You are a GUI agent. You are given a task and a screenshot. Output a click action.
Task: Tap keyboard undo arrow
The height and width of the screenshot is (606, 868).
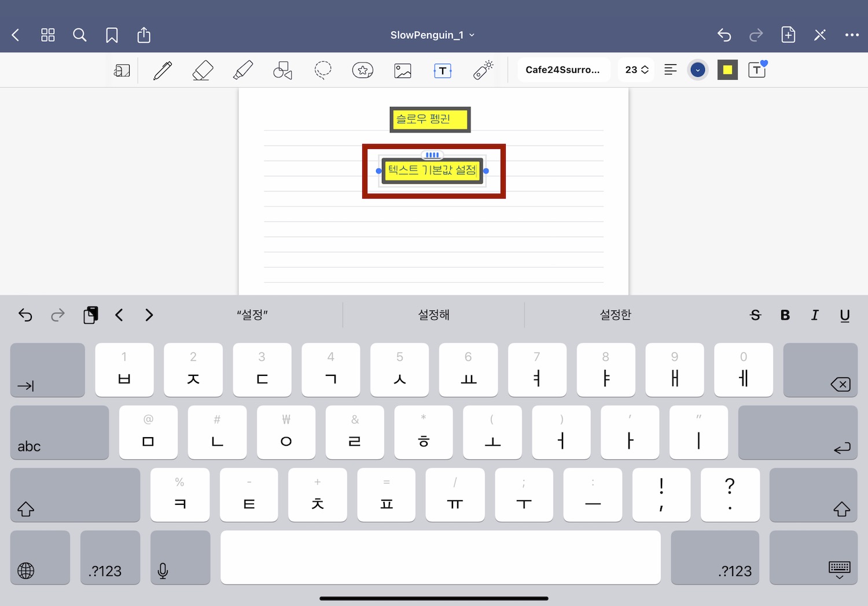(25, 315)
